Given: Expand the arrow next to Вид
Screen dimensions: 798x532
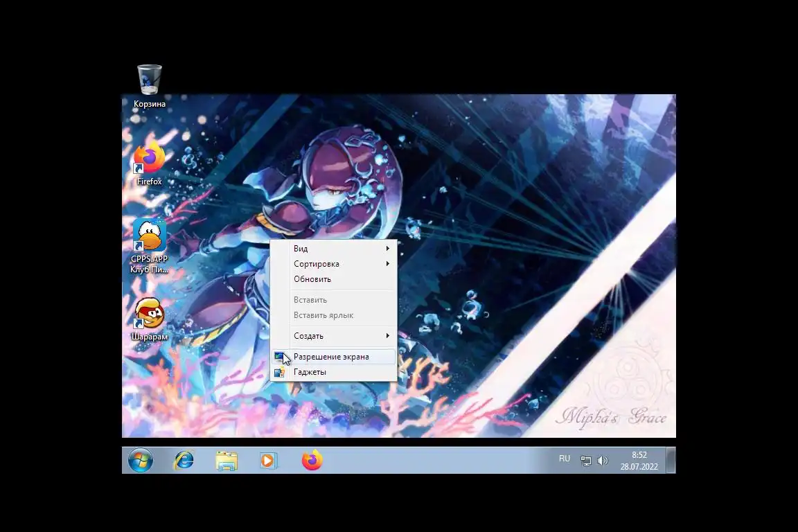Looking at the screenshot, I should click(x=388, y=249).
